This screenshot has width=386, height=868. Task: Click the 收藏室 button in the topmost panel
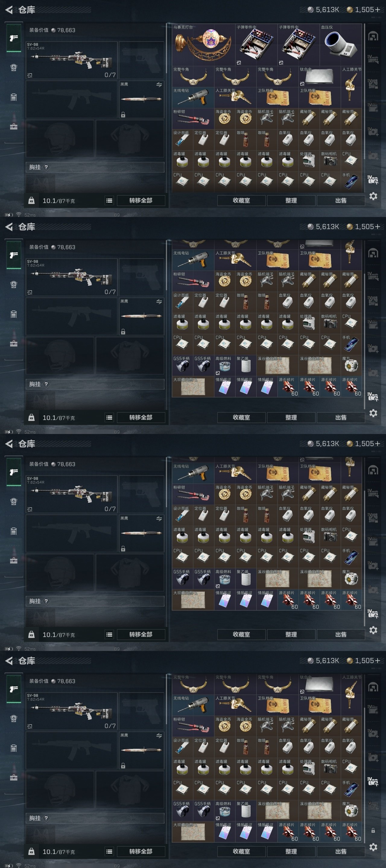(x=241, y=200)
